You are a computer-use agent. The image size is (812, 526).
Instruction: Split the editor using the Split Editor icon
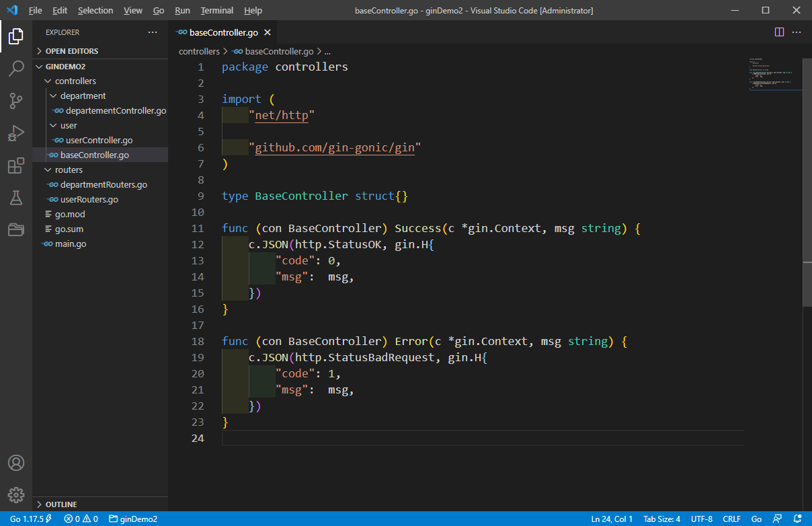[778, 32]
